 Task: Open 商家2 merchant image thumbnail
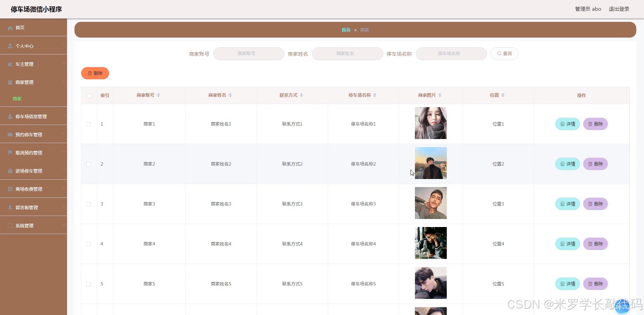(431, 163)
